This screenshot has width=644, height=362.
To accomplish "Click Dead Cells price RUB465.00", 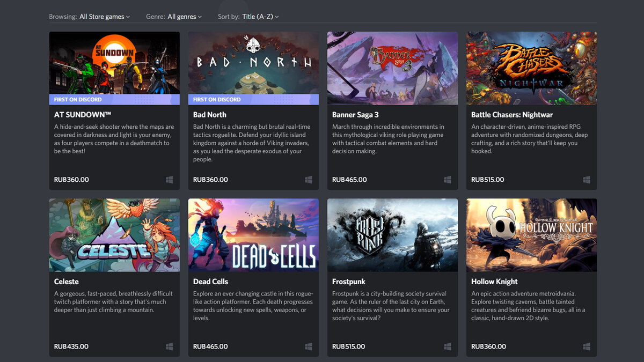I will point(210,346).
